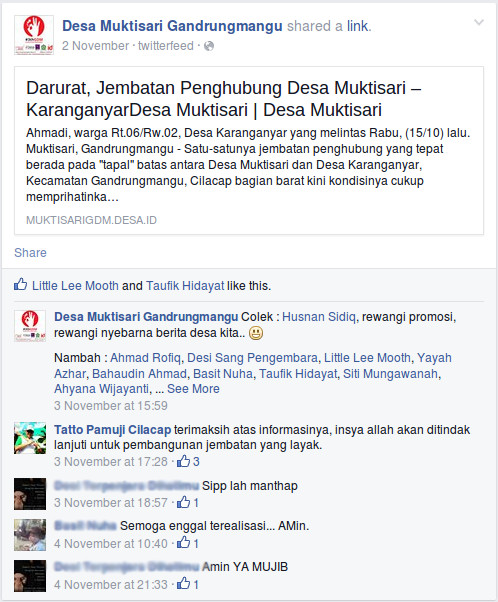
Task: Open the 2 November post timestamp
Action: click(x=95, y=46)
